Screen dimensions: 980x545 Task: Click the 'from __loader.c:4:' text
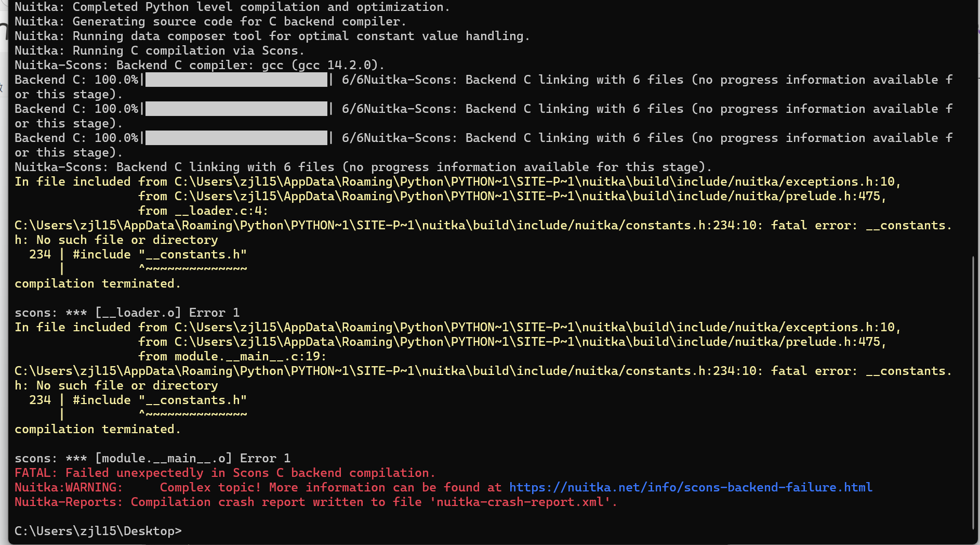(x=203, y=211)
